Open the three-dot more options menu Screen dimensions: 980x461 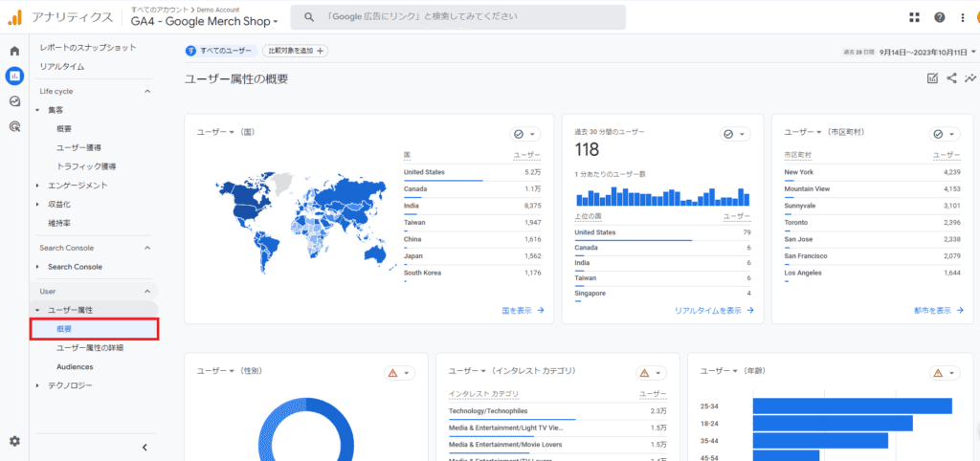(963, 17)
